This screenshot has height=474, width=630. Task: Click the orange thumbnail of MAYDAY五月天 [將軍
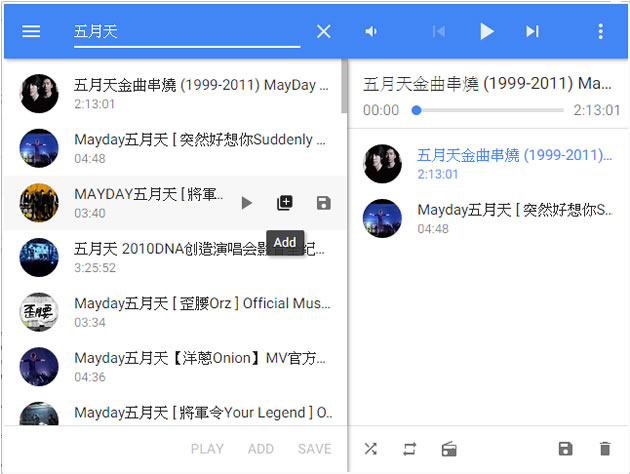click(x=39, y=203)
